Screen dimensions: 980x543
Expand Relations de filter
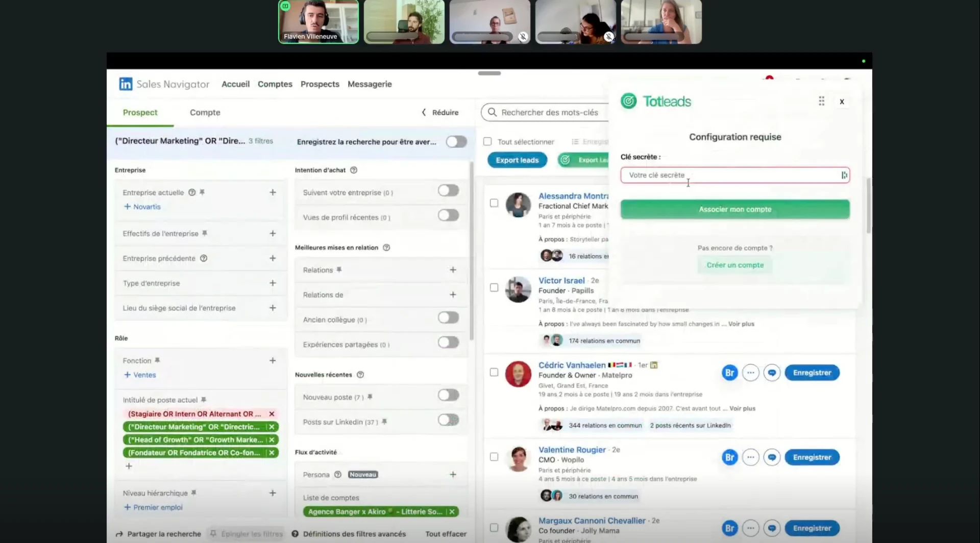[453, 294]
